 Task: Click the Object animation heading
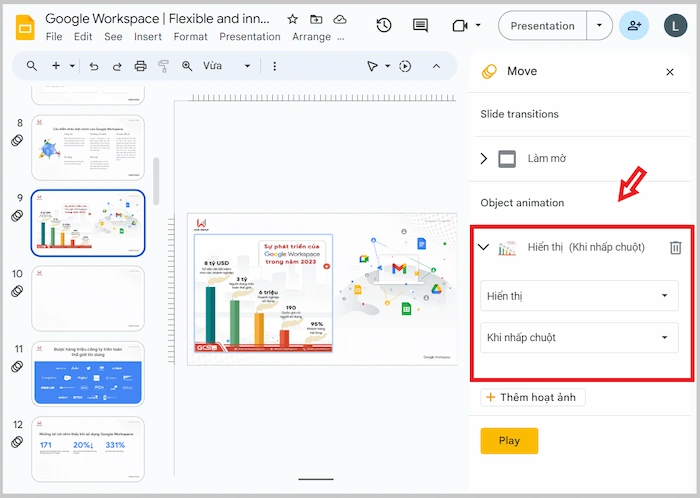coord(522,203)
